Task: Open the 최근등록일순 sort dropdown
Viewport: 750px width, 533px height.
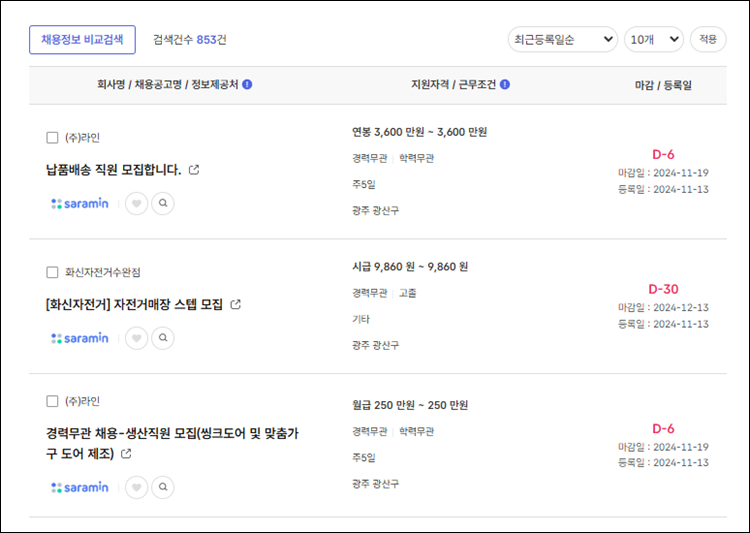Action: pos(563,39)
